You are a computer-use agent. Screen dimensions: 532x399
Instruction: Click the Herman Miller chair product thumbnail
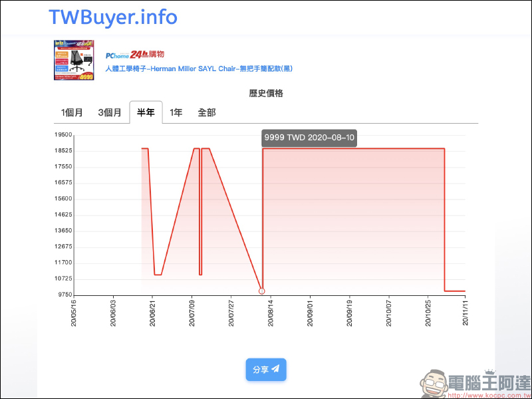coord(74,60)
